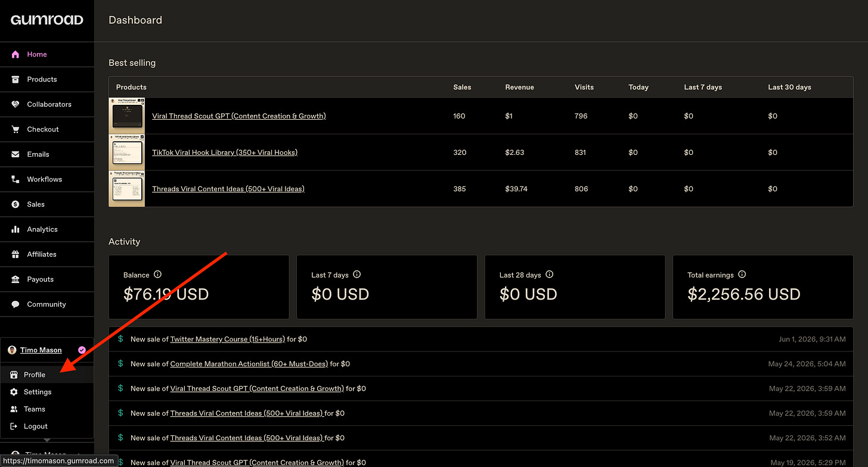Click the Last 30 days column header
Viewport: 868px width, 467px height.
789,87
